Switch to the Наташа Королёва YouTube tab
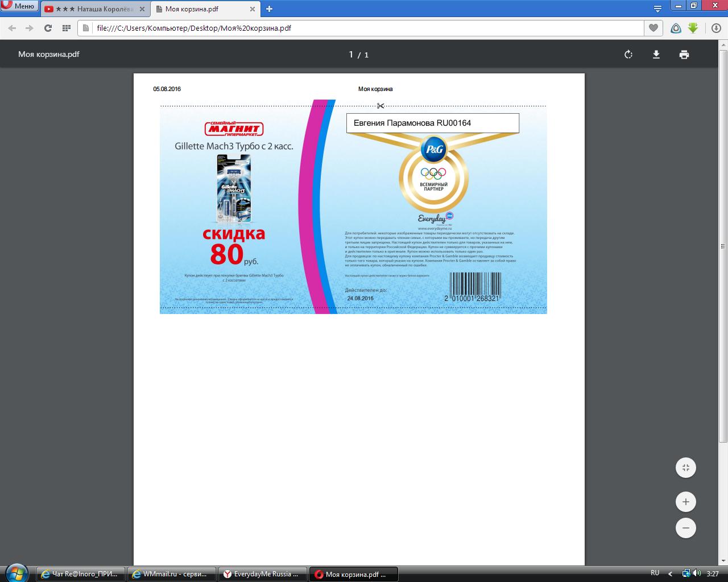The width and height of the screenshot is (728, 582). coord(94,9)
